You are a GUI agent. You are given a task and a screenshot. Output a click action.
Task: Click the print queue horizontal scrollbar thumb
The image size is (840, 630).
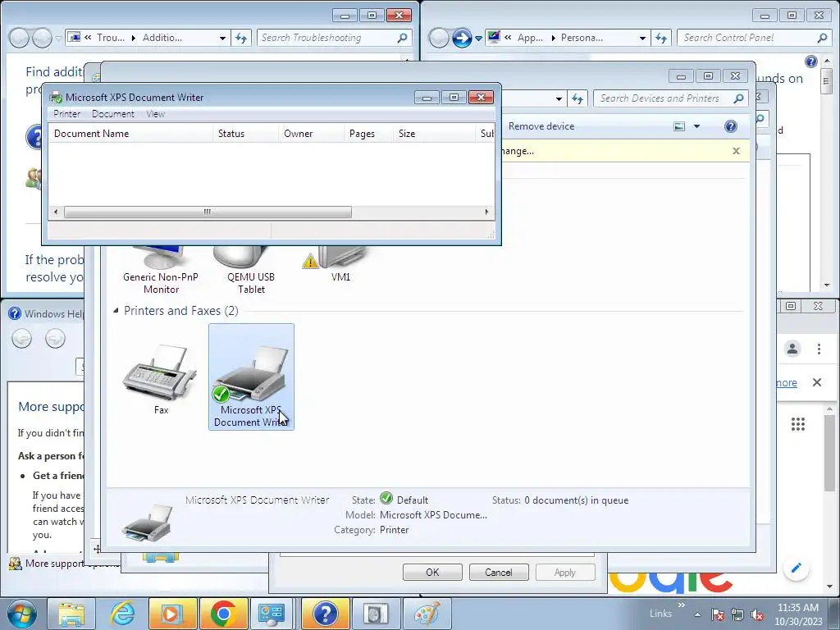tap(208, 212)
